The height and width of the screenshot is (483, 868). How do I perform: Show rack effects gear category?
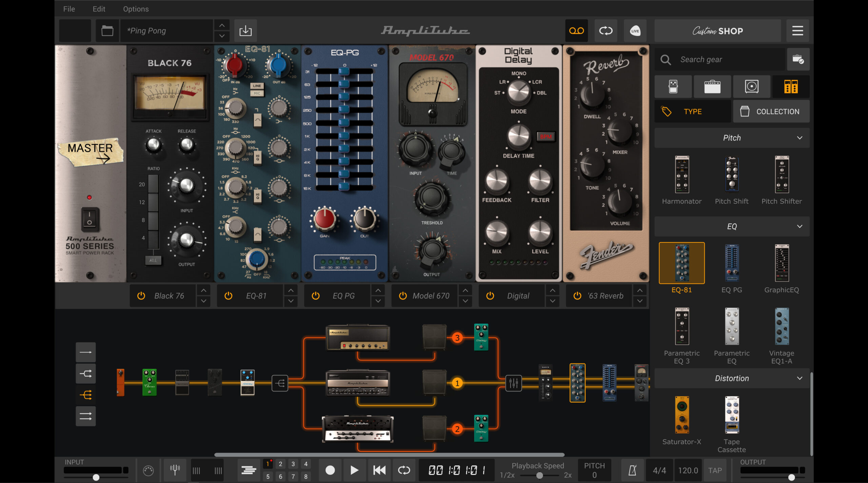point(791,87)
